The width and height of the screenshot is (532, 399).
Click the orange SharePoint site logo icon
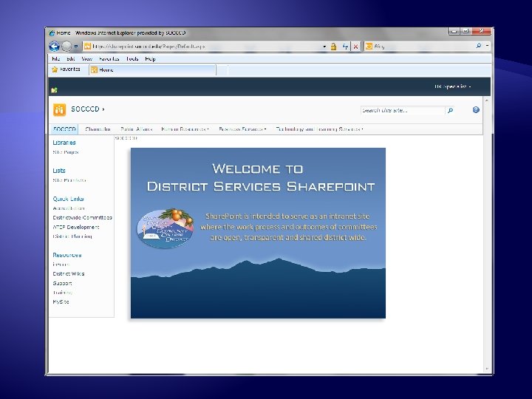tap(59, 109)
